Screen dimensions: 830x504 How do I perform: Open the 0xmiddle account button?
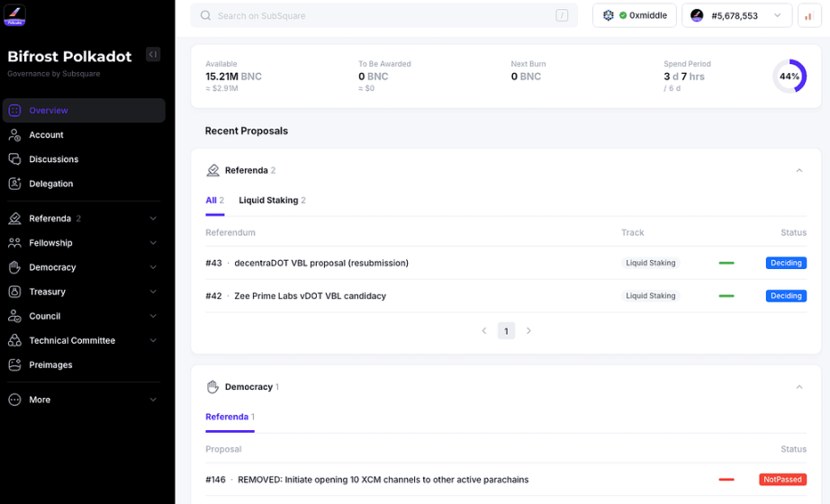tap(634, 16)
